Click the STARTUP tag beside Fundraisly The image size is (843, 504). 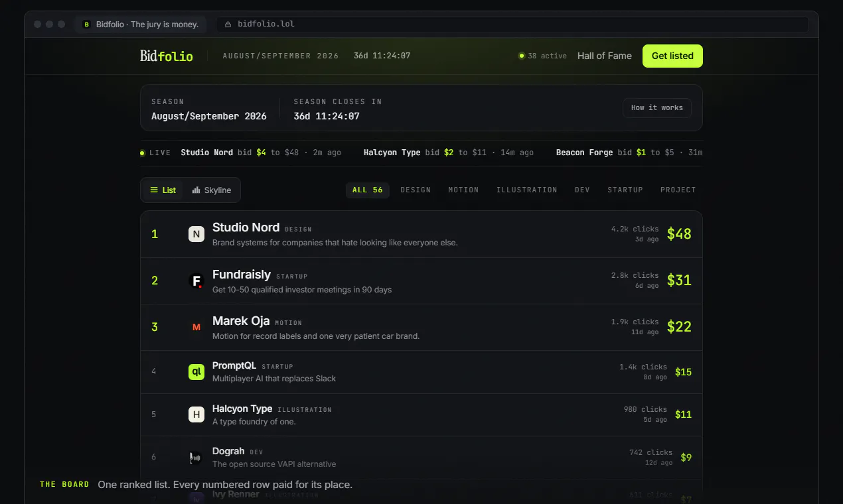tap(292, 277)
